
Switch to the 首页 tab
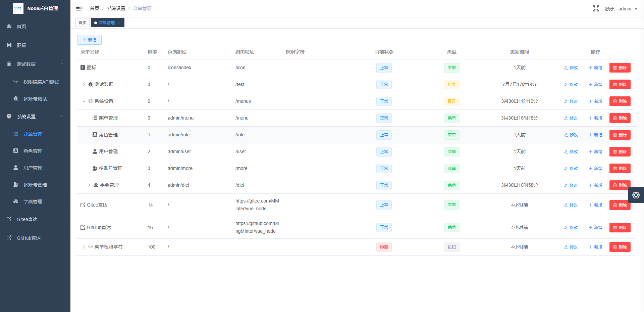(x=83, y=23)
